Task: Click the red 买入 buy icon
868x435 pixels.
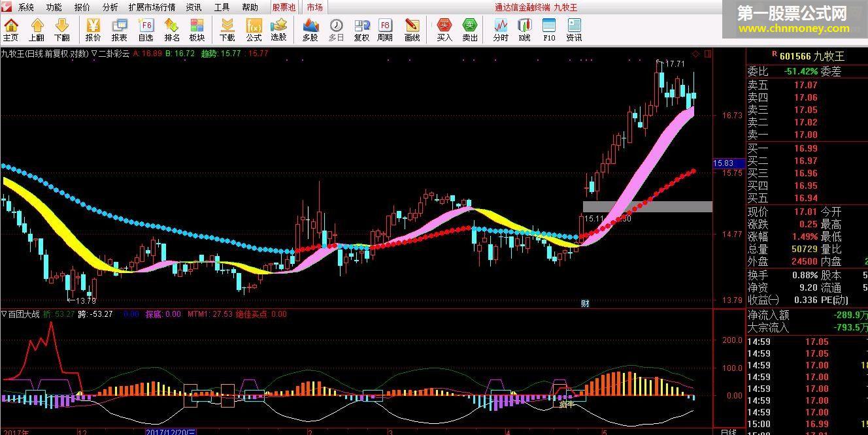Action: coord(444,30)
